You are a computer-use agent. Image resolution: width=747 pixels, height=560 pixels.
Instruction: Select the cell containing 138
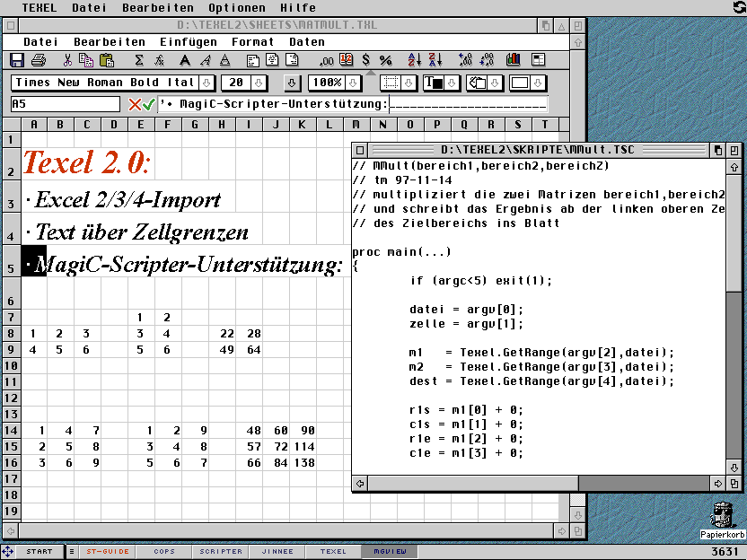(x=303, y=462)
